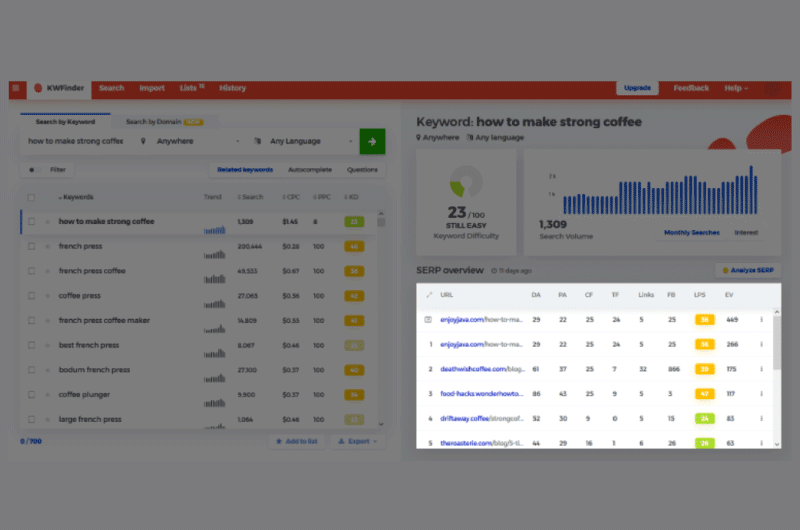
Task: Click the Upgrade button
Action: point(637,88)
